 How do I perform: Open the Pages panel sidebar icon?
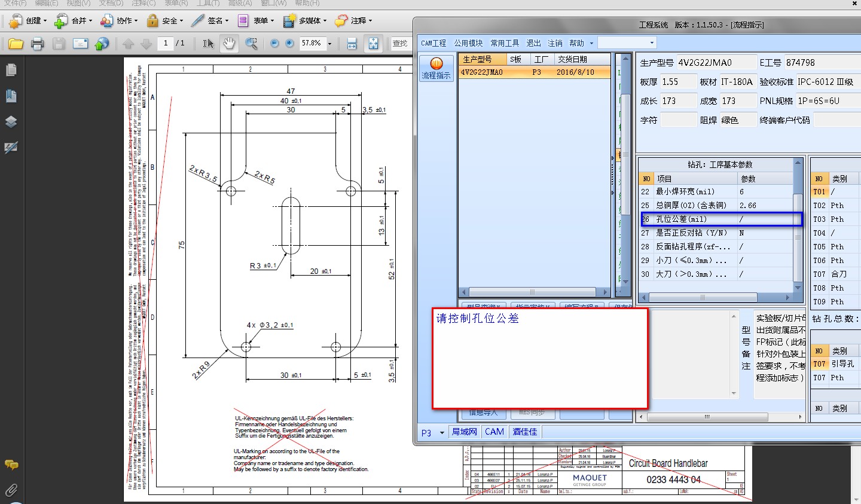[11, 70]
